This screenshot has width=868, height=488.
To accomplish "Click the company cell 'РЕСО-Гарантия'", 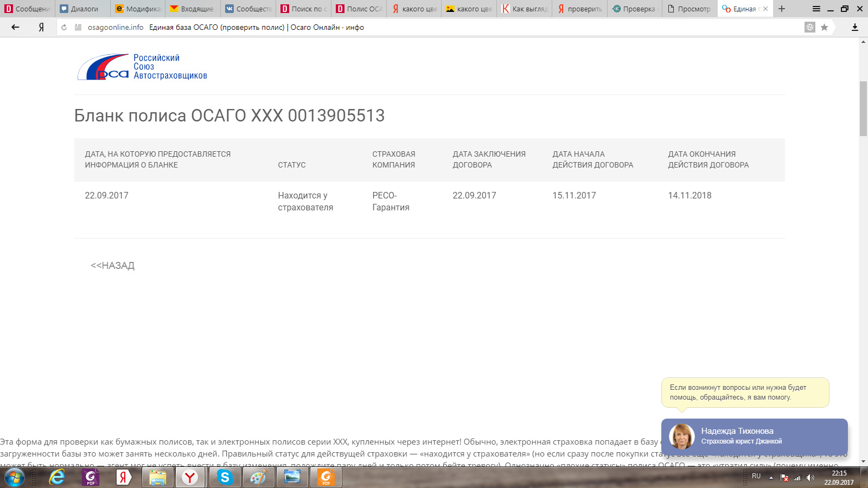I will coord(391,201).
